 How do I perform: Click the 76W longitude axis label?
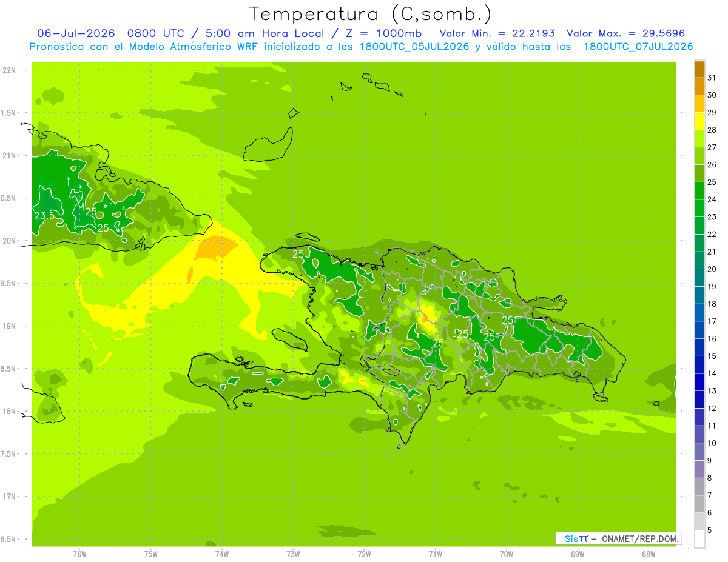(x=79, y=555)
